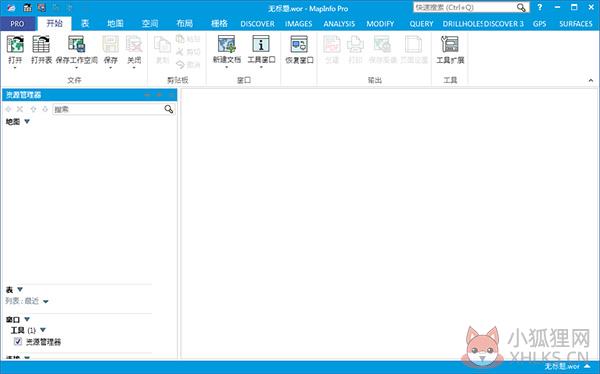Image resolution: width=600 pixels, height=374 pixels.
Task: Click the greyed 打印 (Print) printer icon
Action: (x=355, y=45)
